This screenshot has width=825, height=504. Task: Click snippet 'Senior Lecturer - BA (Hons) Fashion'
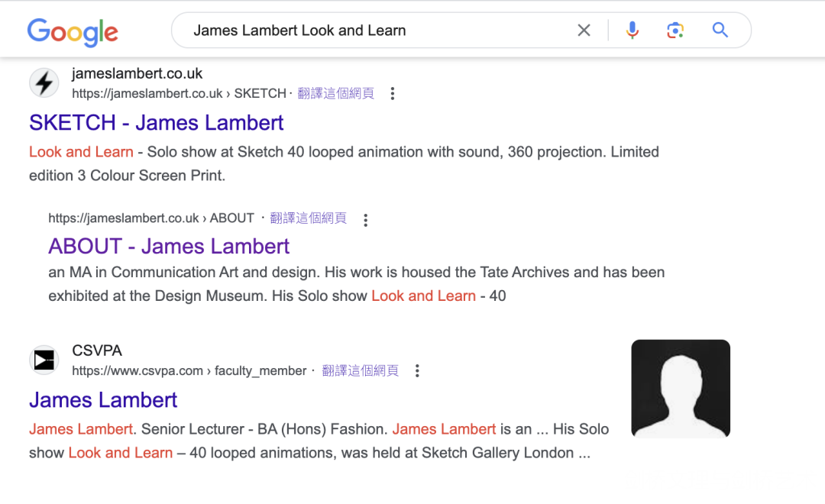pos(263,428)
